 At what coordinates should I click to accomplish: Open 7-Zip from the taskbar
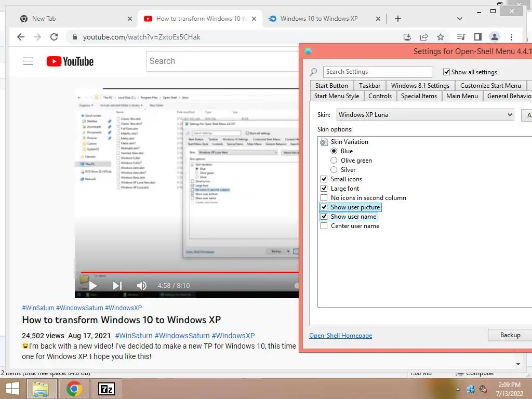(x=106, y=389)
